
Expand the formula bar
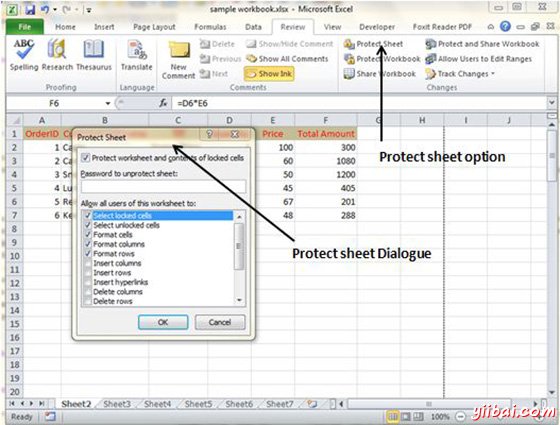point(551,103)
